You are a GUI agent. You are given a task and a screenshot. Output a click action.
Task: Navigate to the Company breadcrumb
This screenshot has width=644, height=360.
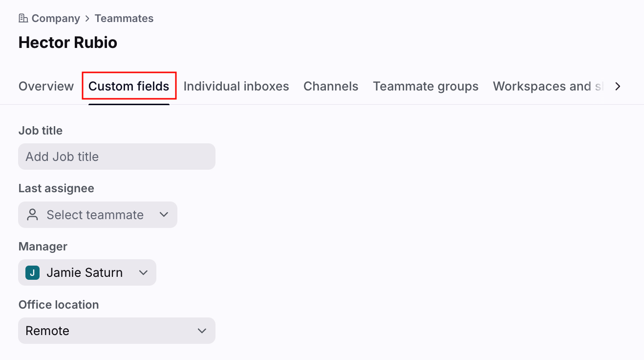pos(56,19)
